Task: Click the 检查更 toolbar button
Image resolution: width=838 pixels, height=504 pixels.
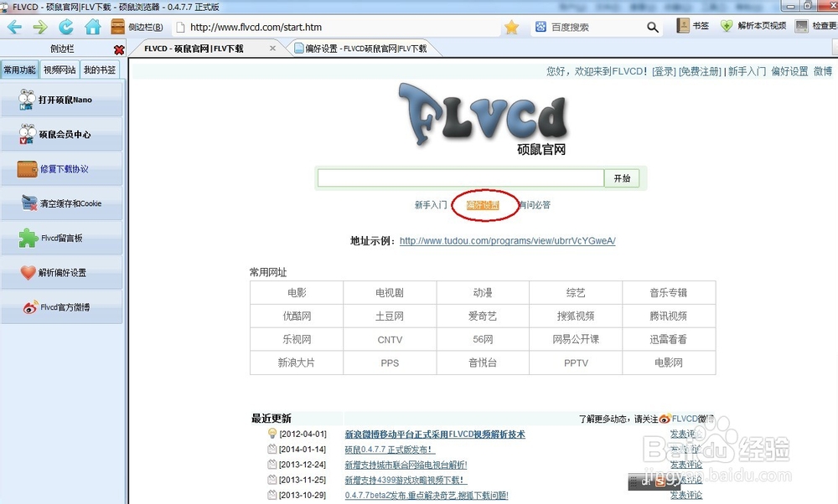Action: click(816, 26)
